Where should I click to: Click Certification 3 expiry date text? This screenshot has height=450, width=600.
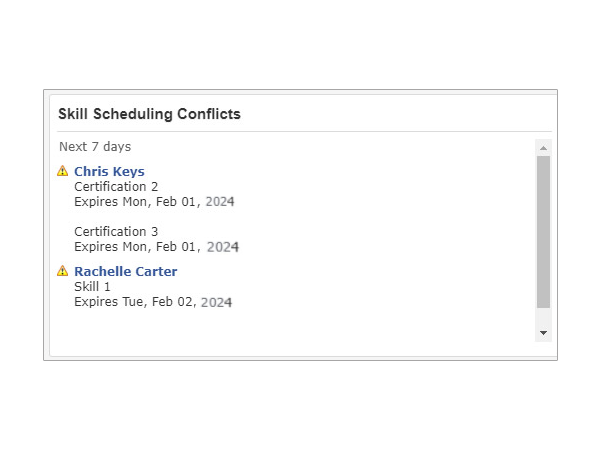(x=157, y=247)
